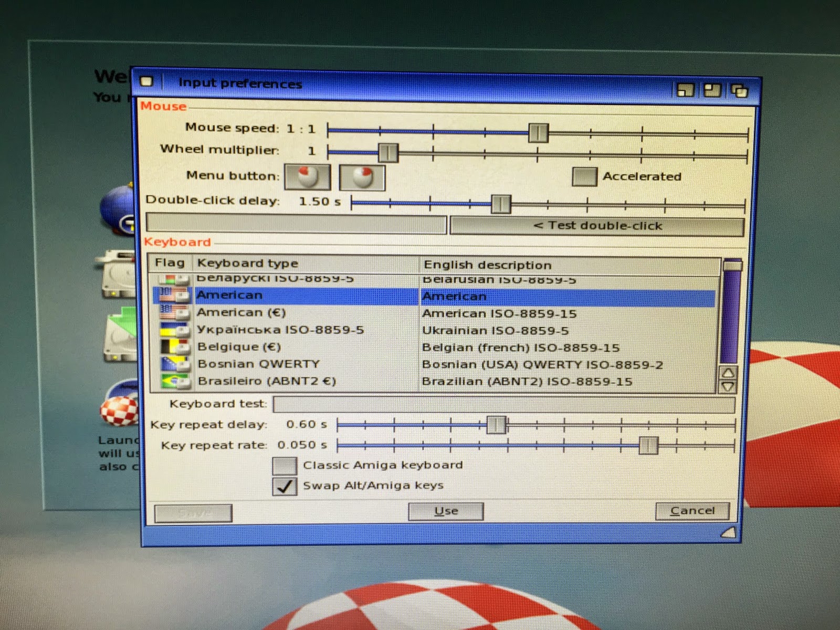Click the window depth gadget in title bar

[x=739, y=91]
